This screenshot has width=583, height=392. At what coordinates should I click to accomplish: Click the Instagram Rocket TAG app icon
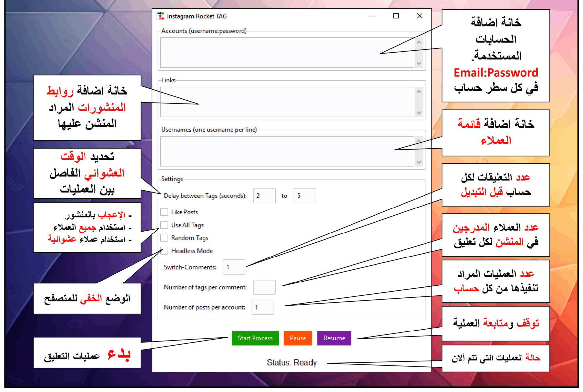[160, 16]
